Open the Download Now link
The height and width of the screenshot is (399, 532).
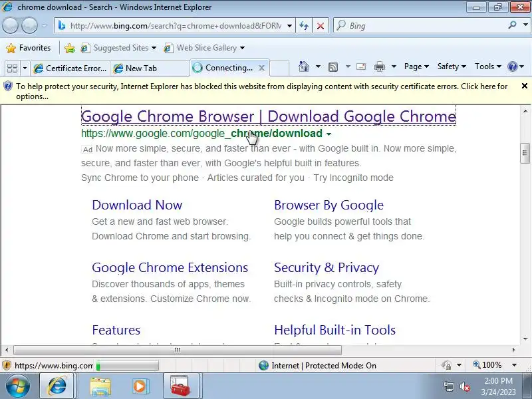click(137, 205)
